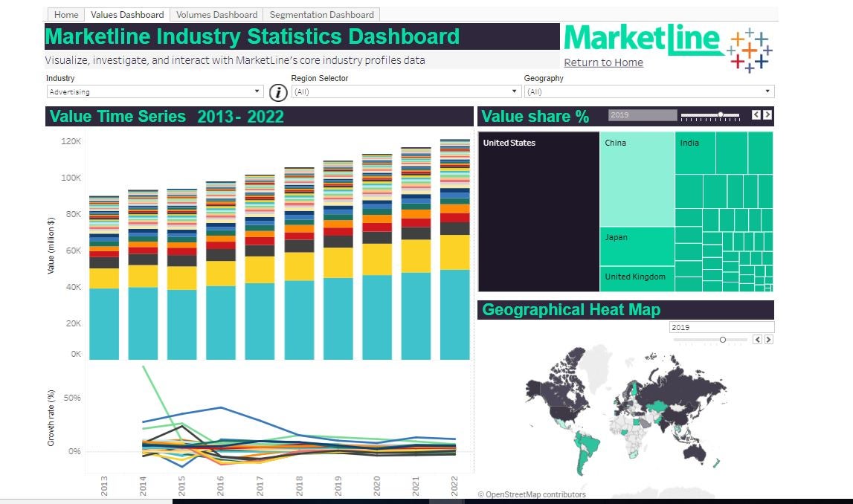853x504 pixels.
Task: Click the 2014 x-axis year label
Action: [x=143, y=485]
